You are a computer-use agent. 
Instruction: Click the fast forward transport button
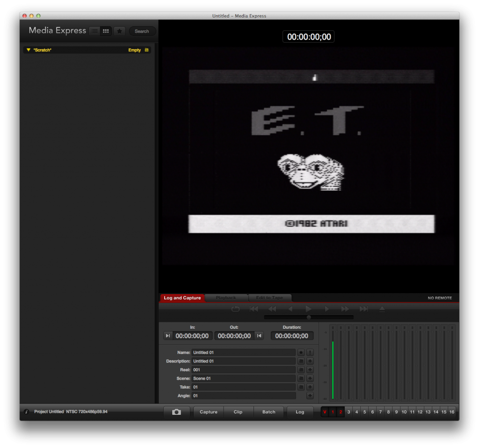click(x=345, y=309)
